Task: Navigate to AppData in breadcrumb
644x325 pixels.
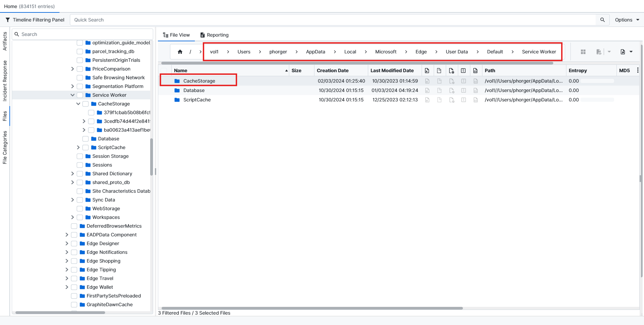Action: coord(315,52)
